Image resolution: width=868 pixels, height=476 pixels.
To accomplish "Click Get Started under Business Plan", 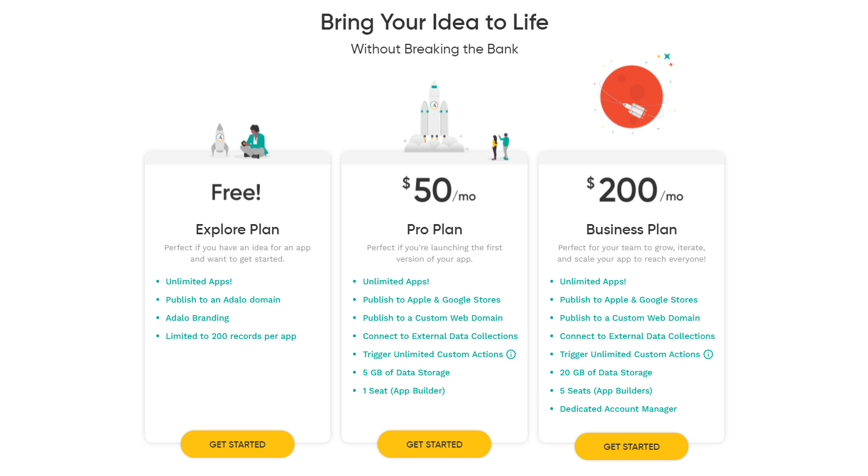I will pyautogui.click(x=632, y=446).
